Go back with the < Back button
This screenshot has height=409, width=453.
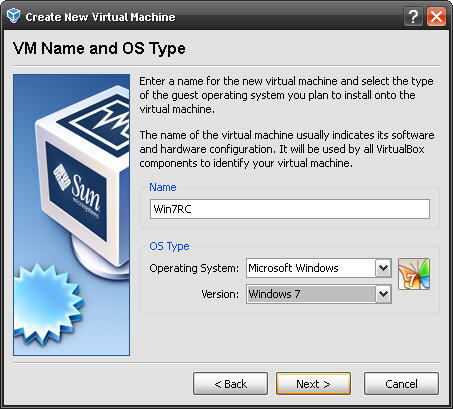click(x=230, y=384)
